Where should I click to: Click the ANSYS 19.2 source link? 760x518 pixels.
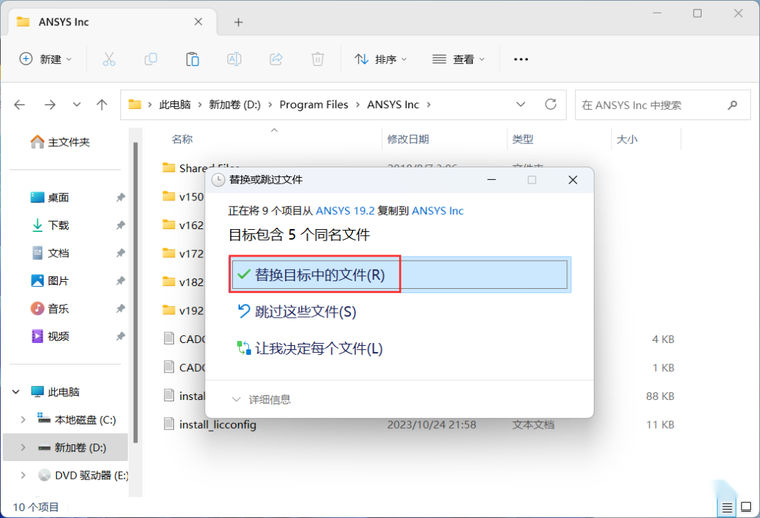(x=345, y=211)
